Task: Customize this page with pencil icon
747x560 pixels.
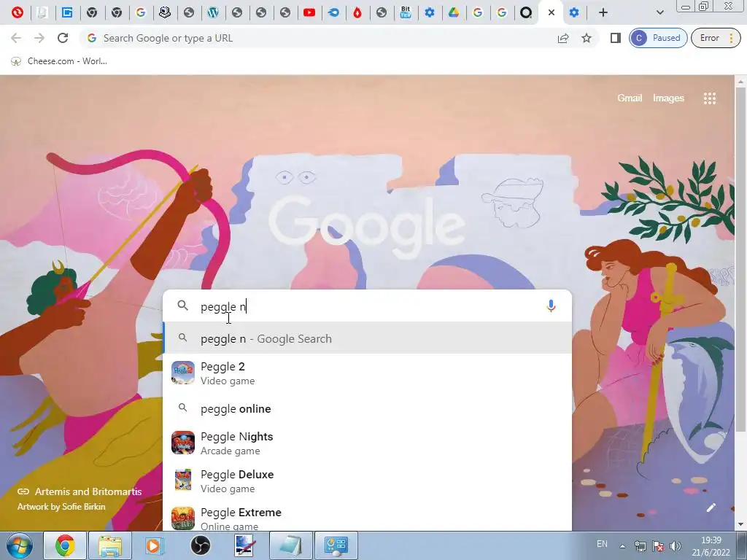Action: click(x=711, y=507)
